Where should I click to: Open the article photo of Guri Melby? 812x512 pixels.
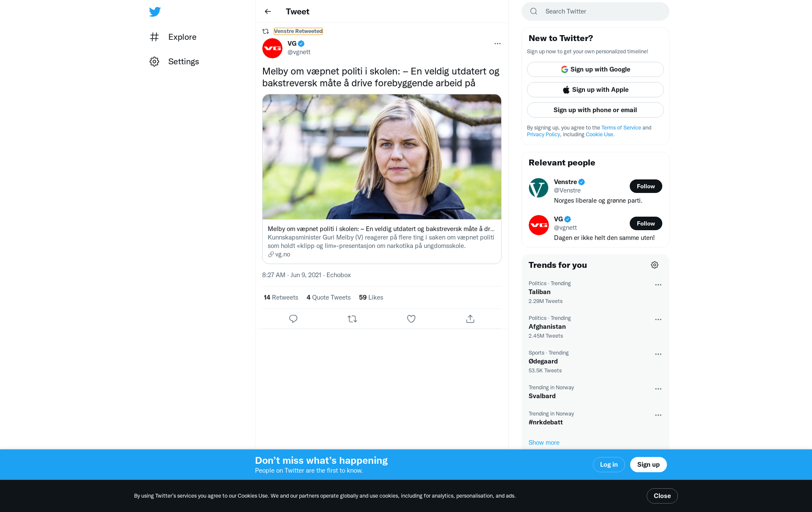coord(382,157)
